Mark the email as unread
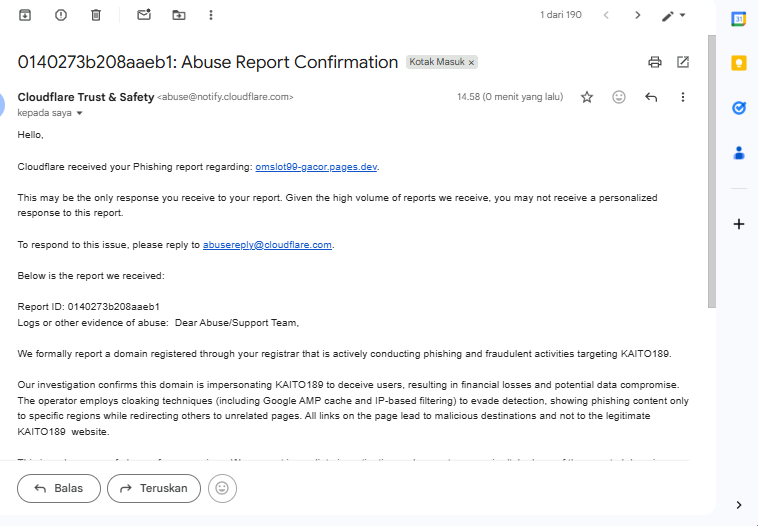Image resolution: width=758 pixels, height=526 pixels. pyautogui.click(x=144, y=15)
